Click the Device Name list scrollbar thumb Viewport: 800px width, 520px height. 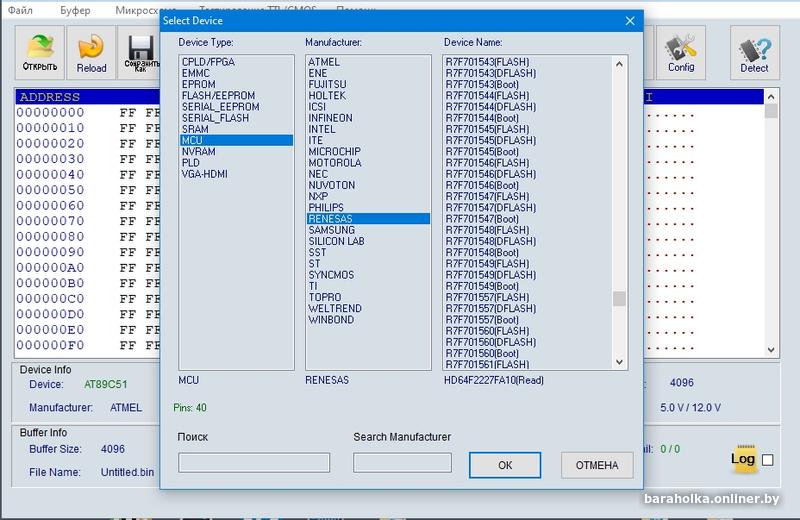click(x=619, y=299)
